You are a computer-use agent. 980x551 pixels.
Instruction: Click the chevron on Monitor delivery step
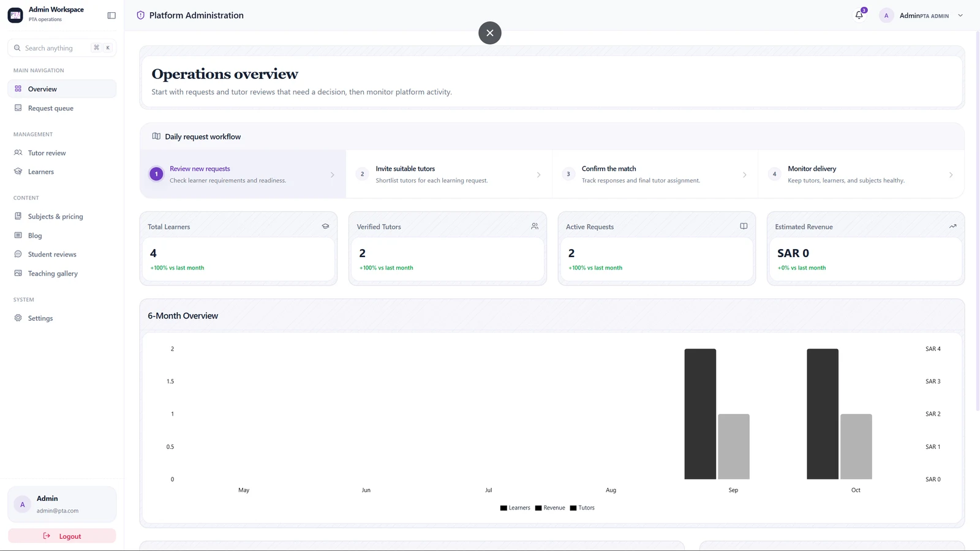click(x=951, y=175)
